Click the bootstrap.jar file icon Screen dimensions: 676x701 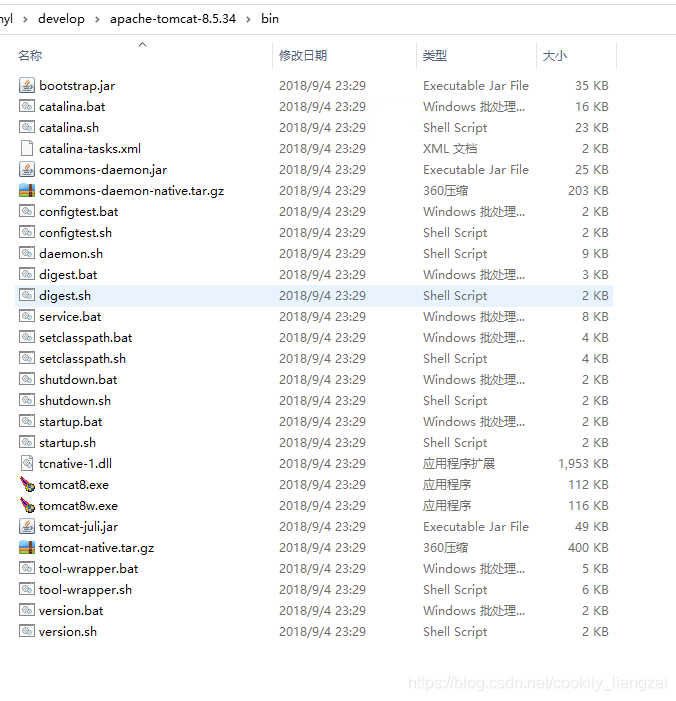tap(27, 85)
